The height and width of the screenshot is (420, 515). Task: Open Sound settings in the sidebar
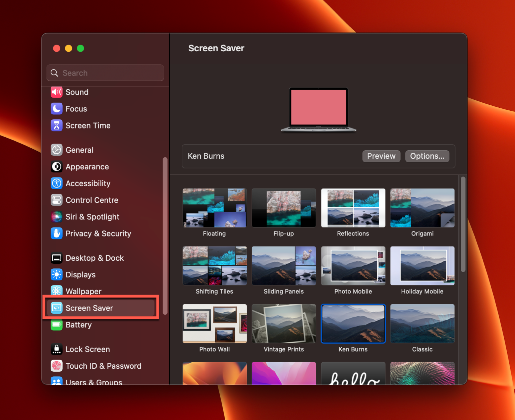pyautogui.click(x=77, y=92)
